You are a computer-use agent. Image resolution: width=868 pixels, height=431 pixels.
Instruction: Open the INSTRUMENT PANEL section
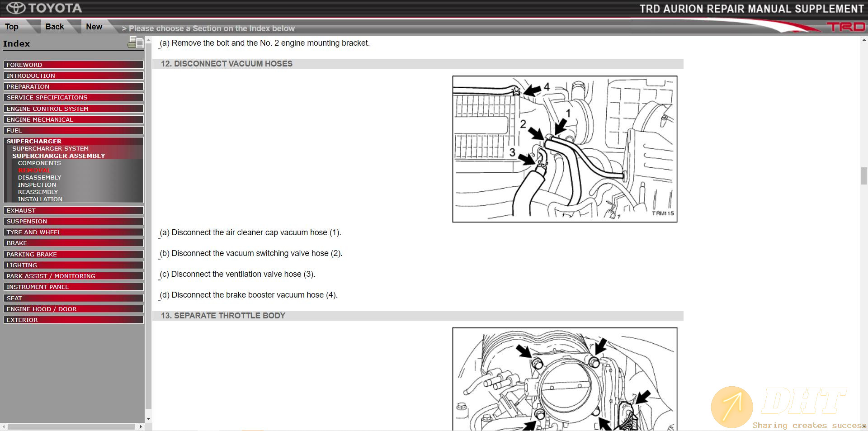click(x=74, y=287)
